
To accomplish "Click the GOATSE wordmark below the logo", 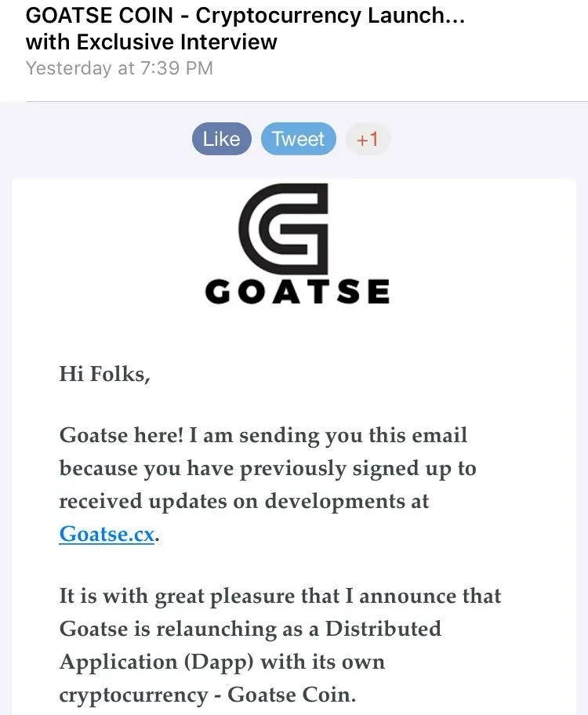I will pyautogui.click(x=296, y=292).
